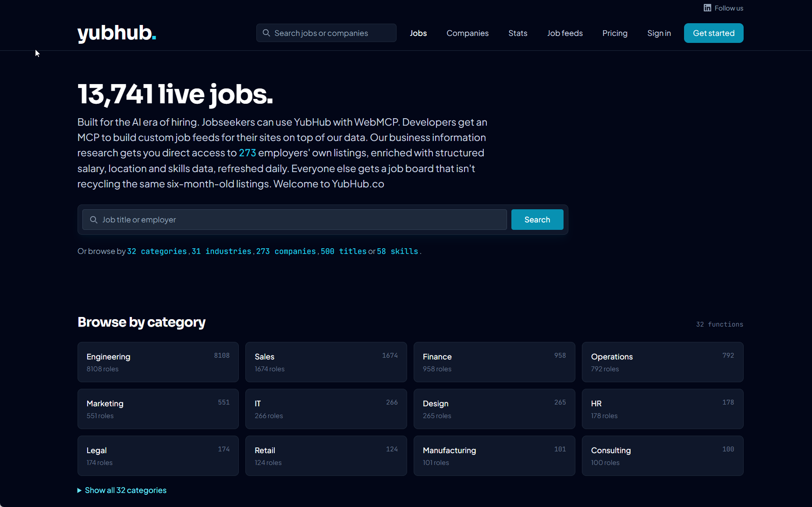The width and height of the screenshot is (812, 507).
Task: Click the magnifier icon in hero search field
Action: click(94, 219)
